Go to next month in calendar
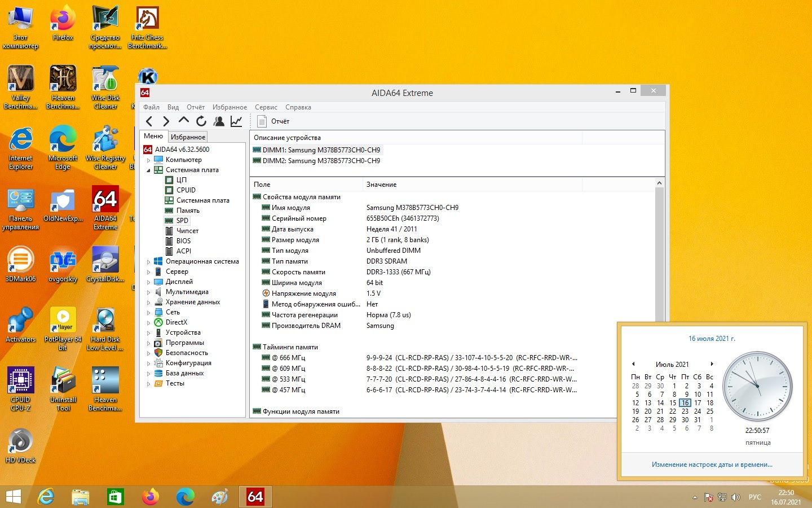Viewport: 812px width, 508px height. (x=712, y=364)
